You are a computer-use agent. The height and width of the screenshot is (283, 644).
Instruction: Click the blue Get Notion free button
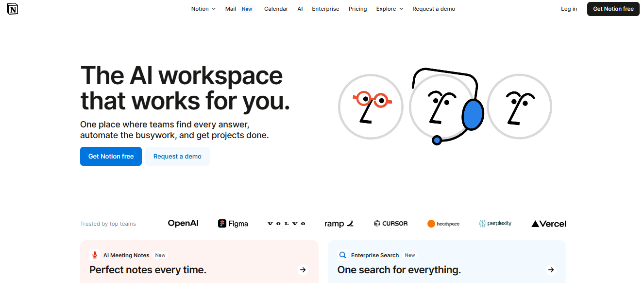(111, 157)
